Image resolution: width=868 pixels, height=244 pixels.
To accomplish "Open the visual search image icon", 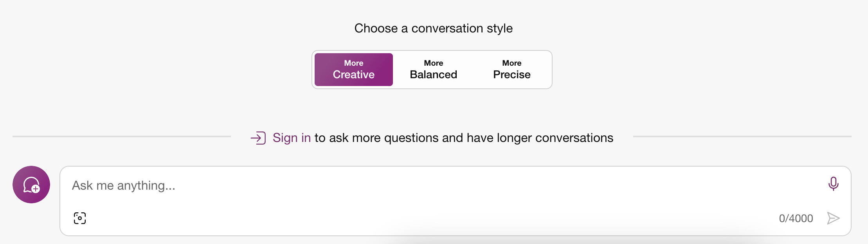I will point(80,218).
